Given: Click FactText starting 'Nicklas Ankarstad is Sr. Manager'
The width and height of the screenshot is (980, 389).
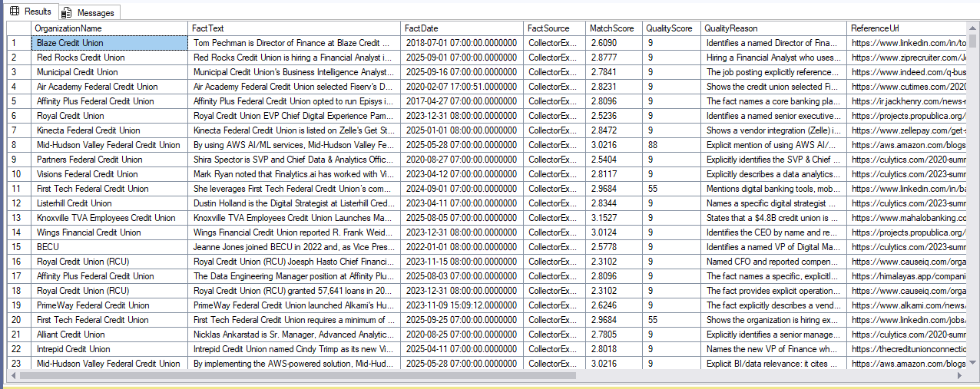Looking at the screenshot, I should (x=295, y=335).
